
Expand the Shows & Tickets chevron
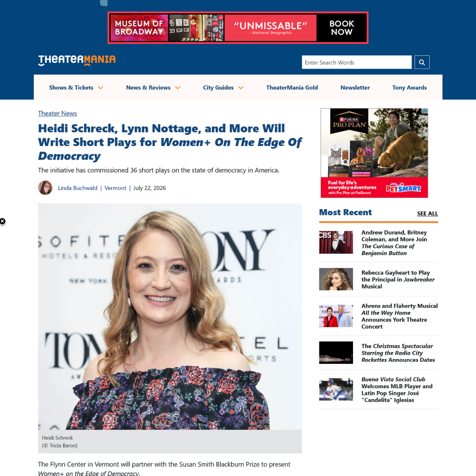(101, 88)
